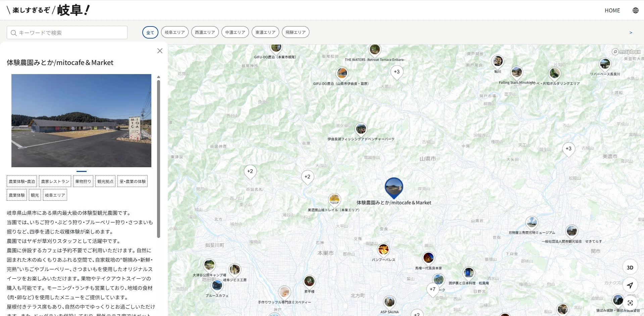Select the 手作りワッフル専門店ミスペティー marker
Image resolution: width=644 pixels, height=316 pixels.
click(284, 293)
